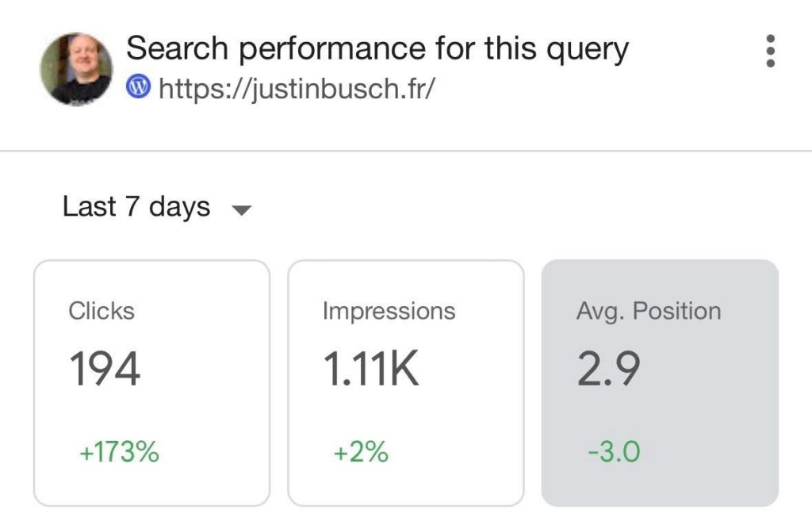Toggle the Clicks metric card
This screenshot has width=812, height=529.
(151, 382)
